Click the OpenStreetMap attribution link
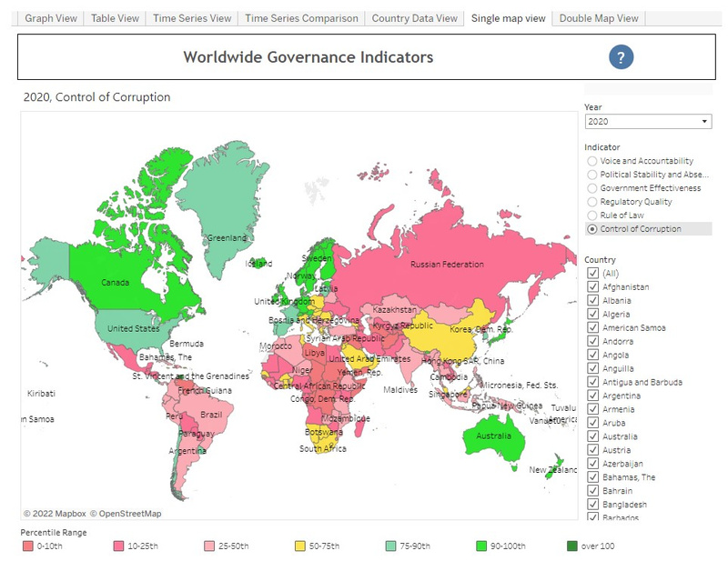 click(x=127, y=514)
